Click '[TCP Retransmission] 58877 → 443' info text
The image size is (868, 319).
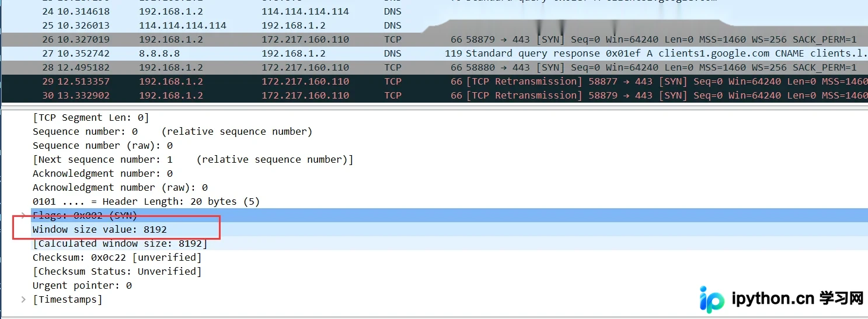pos(559,81)
